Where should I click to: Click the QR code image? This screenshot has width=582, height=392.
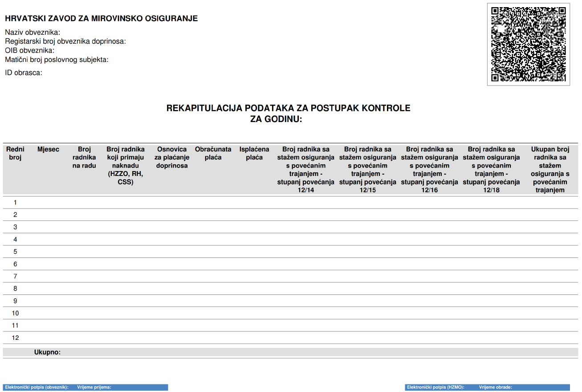click(x=528, y=44)
